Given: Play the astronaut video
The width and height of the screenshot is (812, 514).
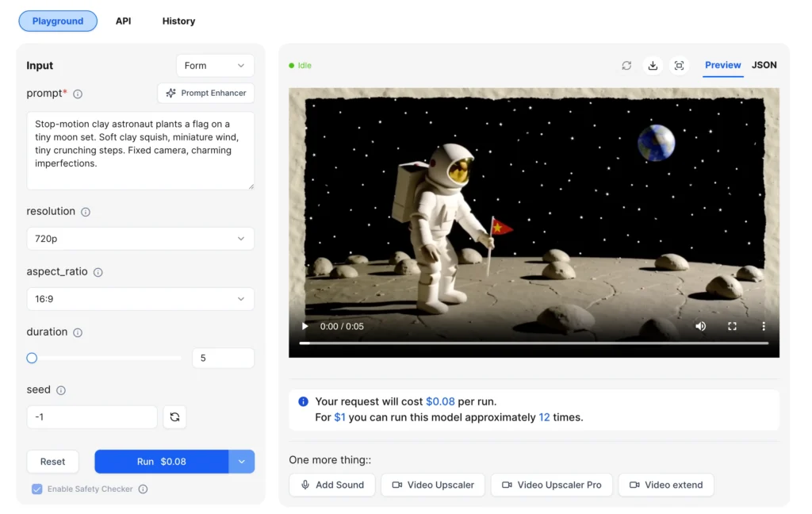Looking at the screenshot, I should coord(305,326).
